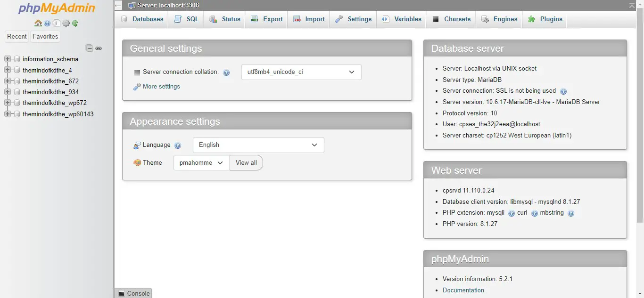The width and height of the screenshot is (644, 298).
Task: Click database icon of themindofkdthe_672
Action: point(17,81)
